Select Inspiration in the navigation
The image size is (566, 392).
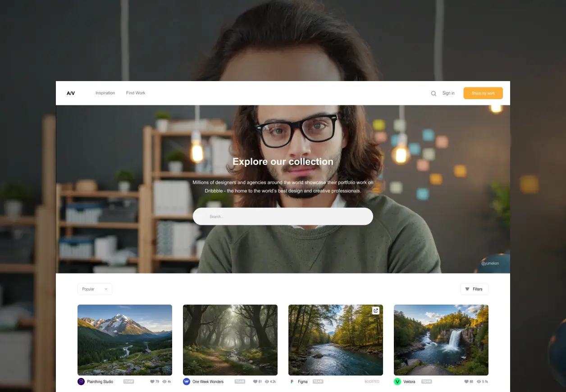105,93
